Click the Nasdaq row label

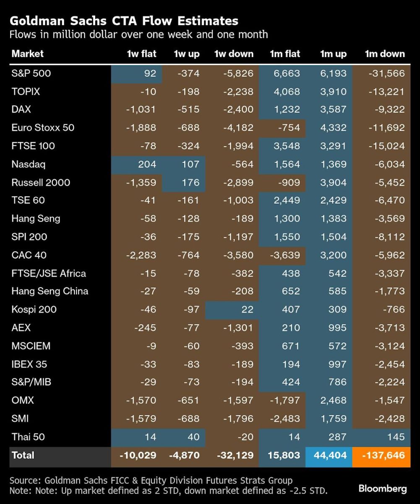click(29, 164)
